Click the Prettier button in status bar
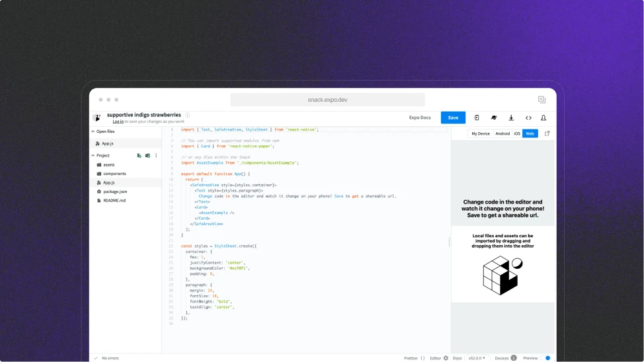The height and width of the screenshot is (362, 644). pyautogui.click(x=411, y=358)
